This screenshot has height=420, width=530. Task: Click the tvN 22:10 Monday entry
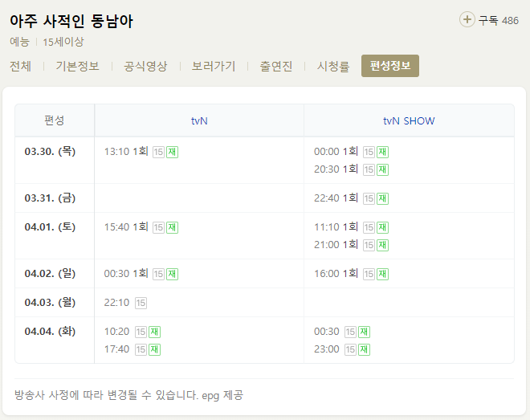click(x=125, y=303)
